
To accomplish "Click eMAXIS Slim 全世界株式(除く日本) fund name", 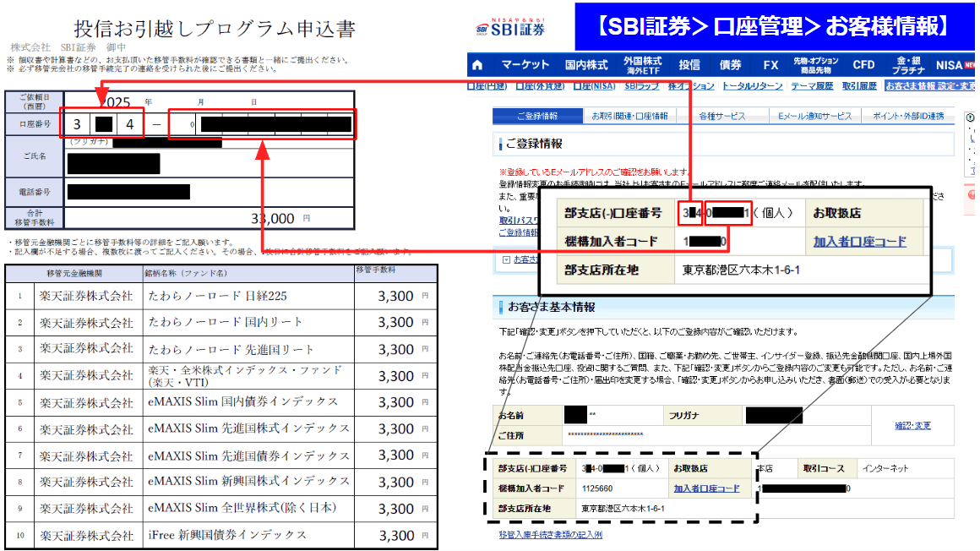I will (242, 508).
